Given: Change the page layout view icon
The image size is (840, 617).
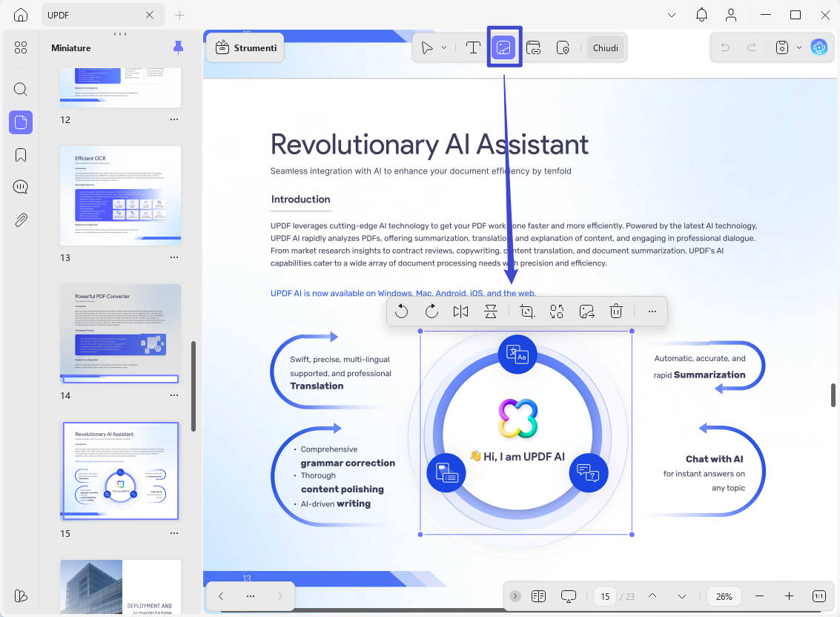Looking at the screenshot, I should [x=538, y=596].
